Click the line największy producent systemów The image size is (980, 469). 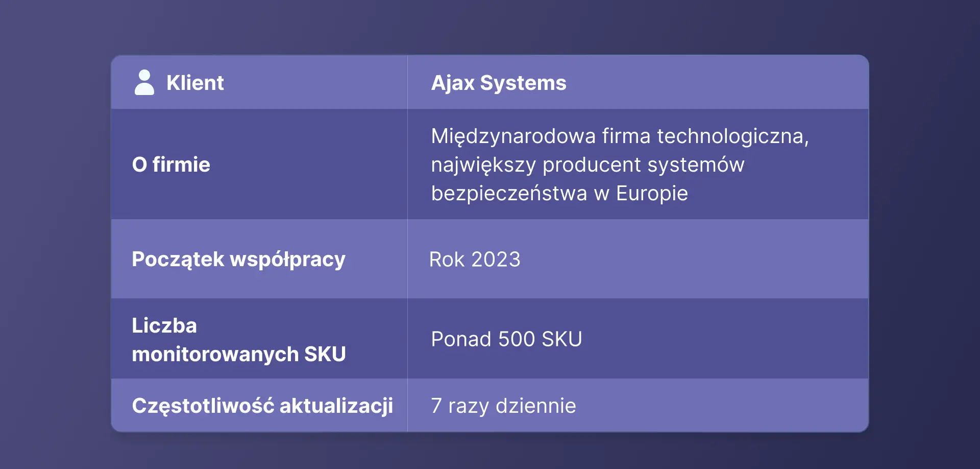(587, 165)
